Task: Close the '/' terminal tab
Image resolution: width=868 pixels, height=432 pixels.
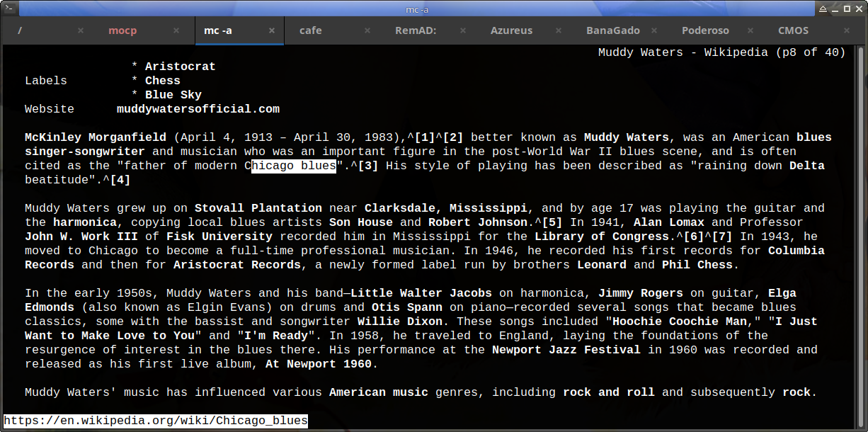Action: coord(81,30)
